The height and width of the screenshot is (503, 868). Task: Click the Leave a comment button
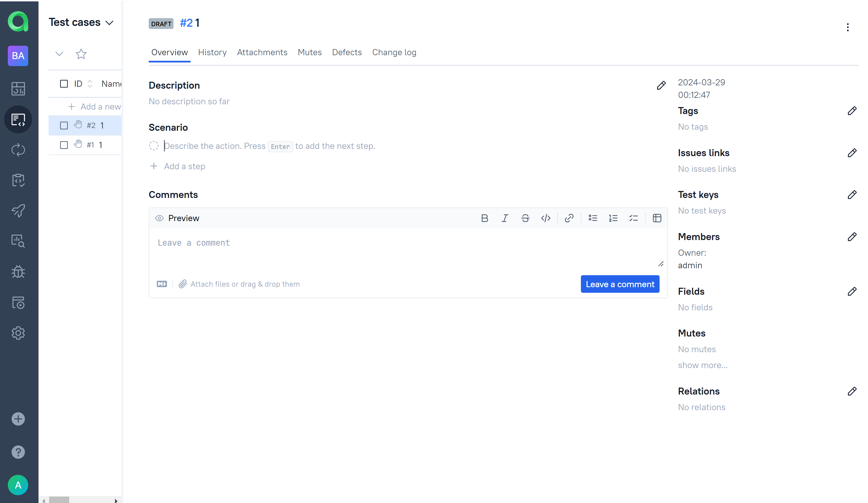pyautogui.click(x=620, y=284)
